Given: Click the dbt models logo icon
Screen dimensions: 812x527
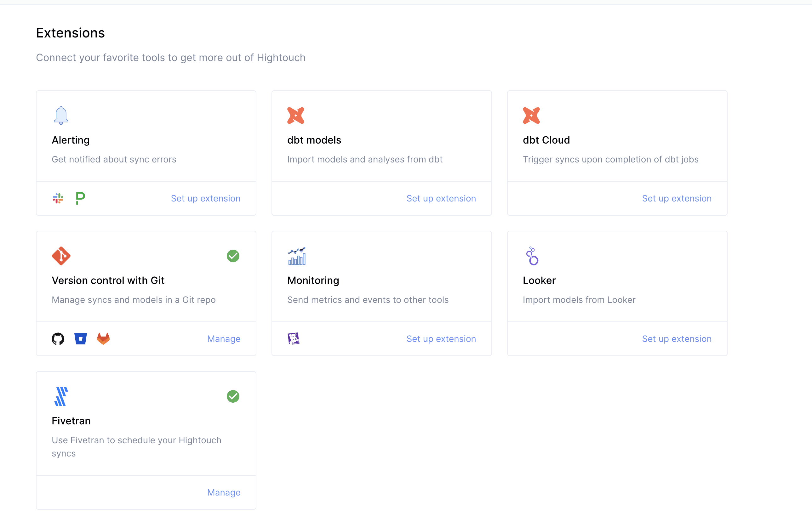Looking at the screenshot, I should [x=295, y=115].
